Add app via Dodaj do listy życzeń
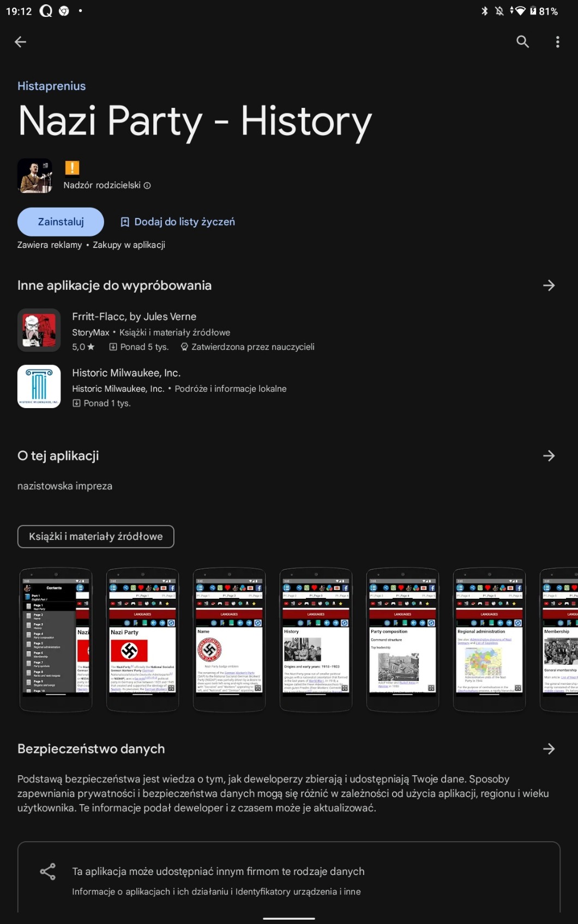This screenshot has width=578, height=924. (178, 222)
